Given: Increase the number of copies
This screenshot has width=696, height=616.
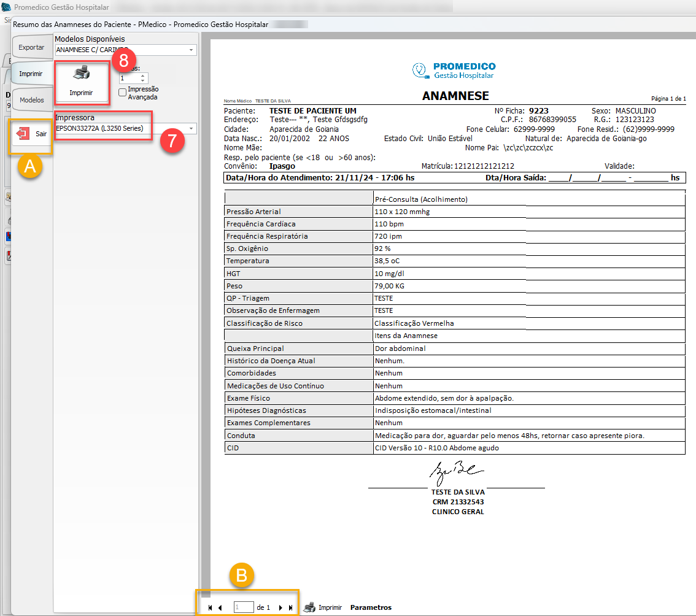Looking at the screenshot, I should coord(142,76).
